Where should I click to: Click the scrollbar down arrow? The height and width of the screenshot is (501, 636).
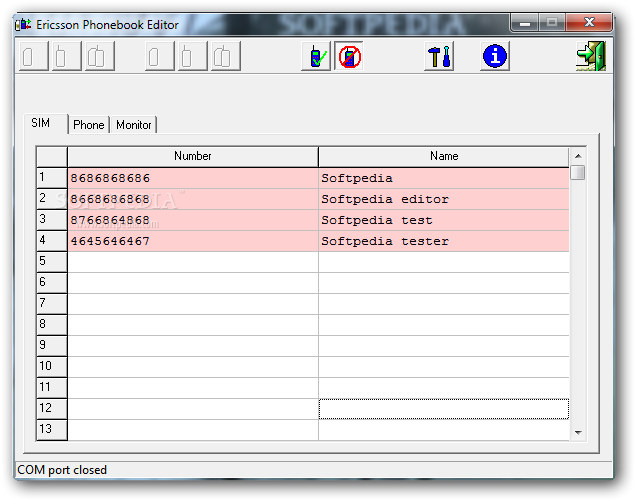point(578,432)
